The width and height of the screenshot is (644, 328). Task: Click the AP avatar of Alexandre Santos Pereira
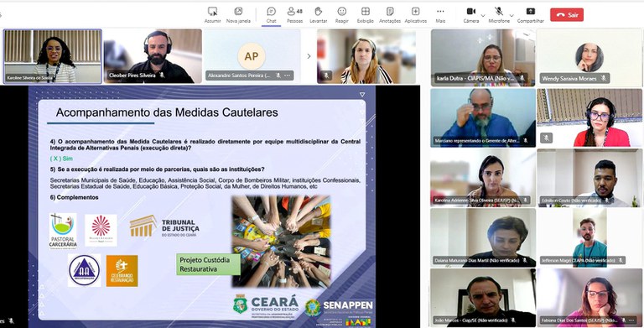pyautogui.click(x=252, y=56)
